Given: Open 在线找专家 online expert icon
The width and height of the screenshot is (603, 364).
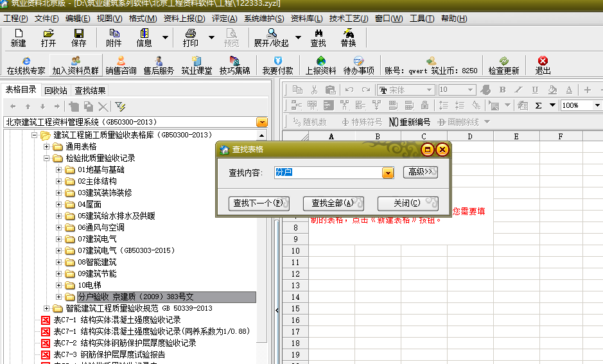Looking at the screenshot, I should point(26,65).
